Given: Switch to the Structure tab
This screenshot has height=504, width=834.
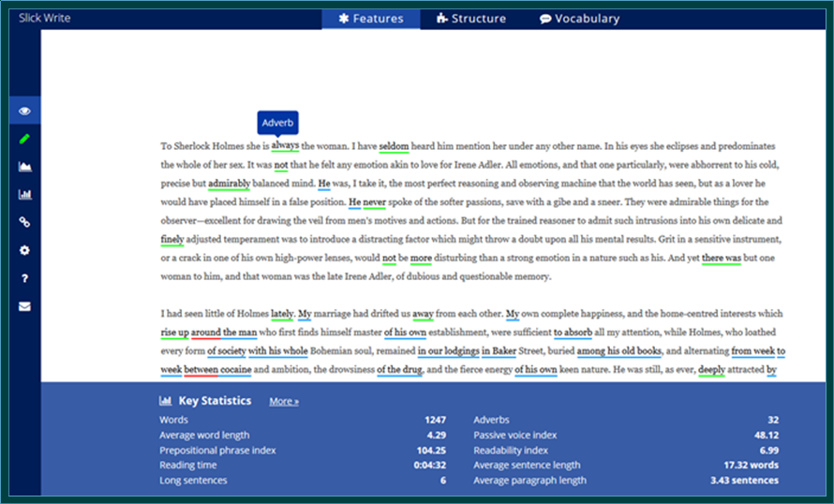Looking at the screenshot, I should click(x=471, y=19).
